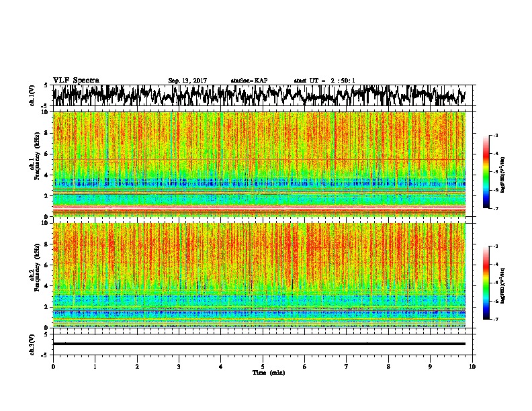This screenshot has height=411, width=532.
Task: Click the '7' tick label on the time axis
Action: coord(347,367)
